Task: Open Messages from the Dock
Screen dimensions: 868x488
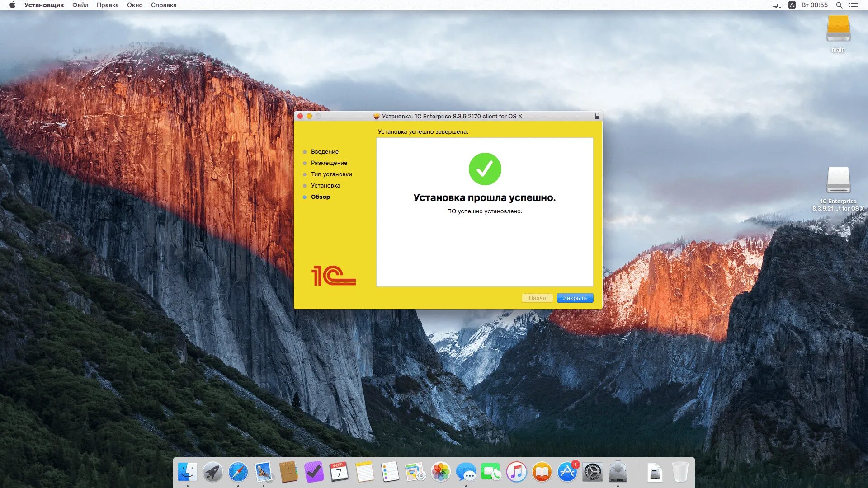Action: pyautogui.click(x=466, y=472)
